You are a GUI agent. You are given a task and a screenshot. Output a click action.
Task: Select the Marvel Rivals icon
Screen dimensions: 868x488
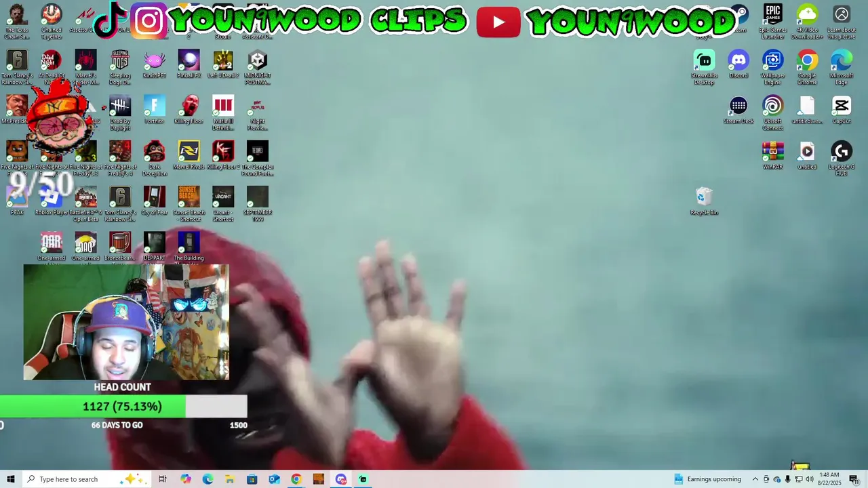click(x=189, y=155)
